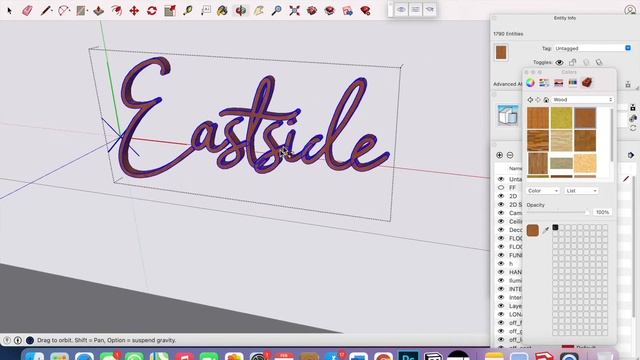Expand Advanced Attributes section

(x=508, y=84)
